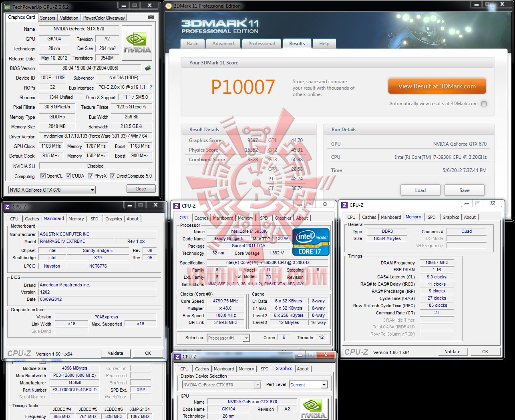Screen dimensions: 515x420
Task: Click the DRAM Frequency value 1066.7 MHz
Action: point(437,263)
